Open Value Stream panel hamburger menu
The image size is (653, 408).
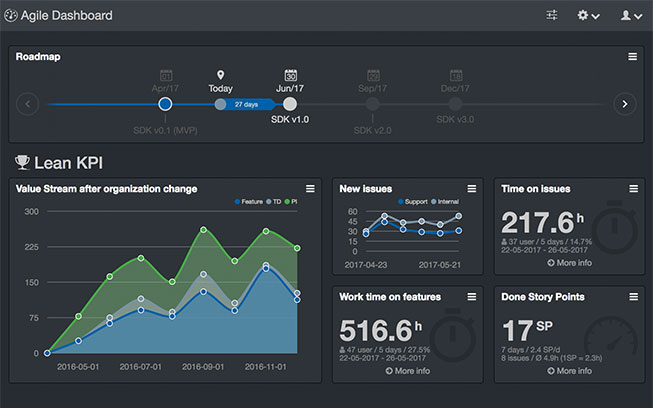tap(310, 188)
